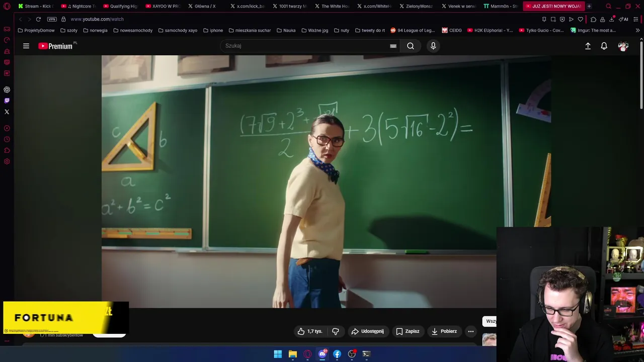Start voice search with microphone icon
The height and width of the screenshot is (362, 644).
coord(433,46)
